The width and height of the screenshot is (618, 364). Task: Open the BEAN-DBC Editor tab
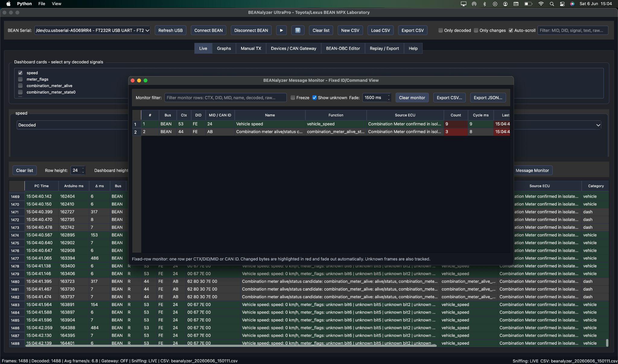click(x=343, y=48)
